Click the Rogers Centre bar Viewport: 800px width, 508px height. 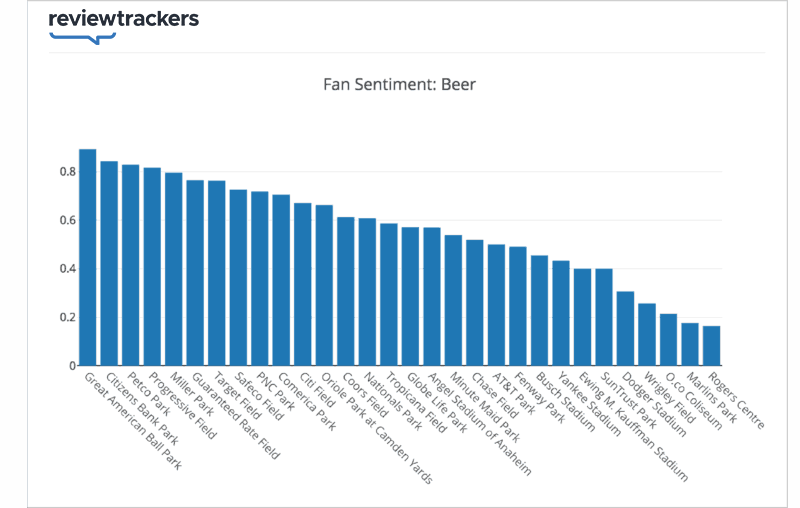click(x=711, y=345)
